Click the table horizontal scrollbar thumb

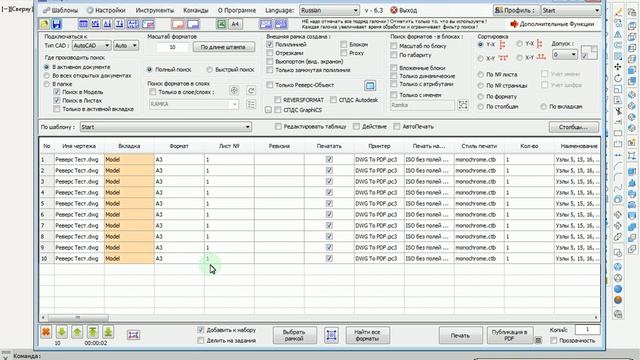(78, 317)
